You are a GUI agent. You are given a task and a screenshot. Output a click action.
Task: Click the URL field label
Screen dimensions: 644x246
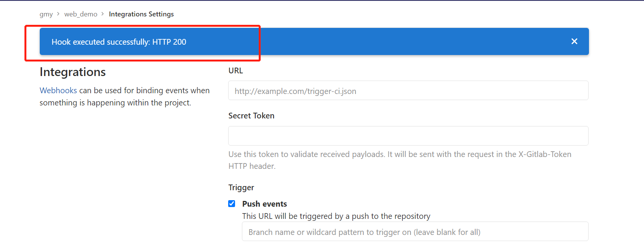[x=235, y=71]
